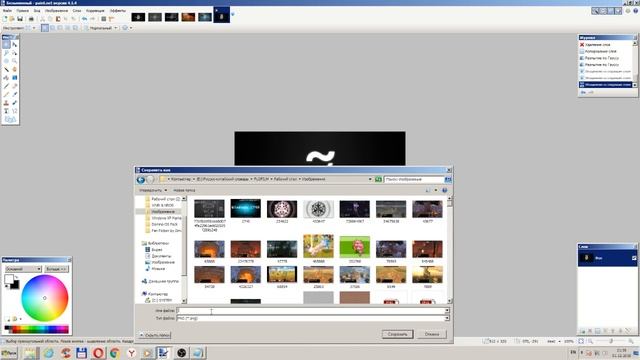Toggle the Replace selection mode button

45,28
